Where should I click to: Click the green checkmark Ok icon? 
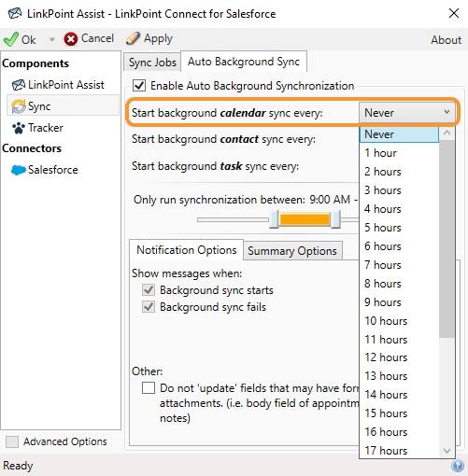[11, 39]
